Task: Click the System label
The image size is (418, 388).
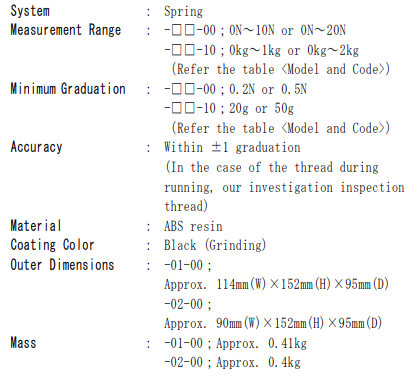Action: (x=30, y=11)
